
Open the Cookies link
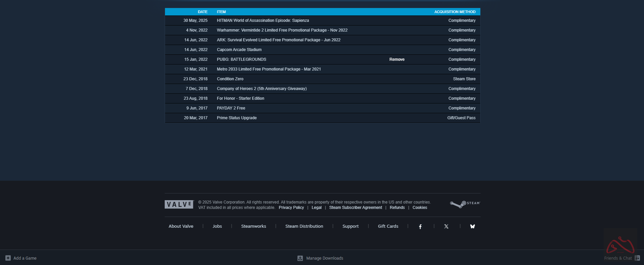tap(419, 208)
